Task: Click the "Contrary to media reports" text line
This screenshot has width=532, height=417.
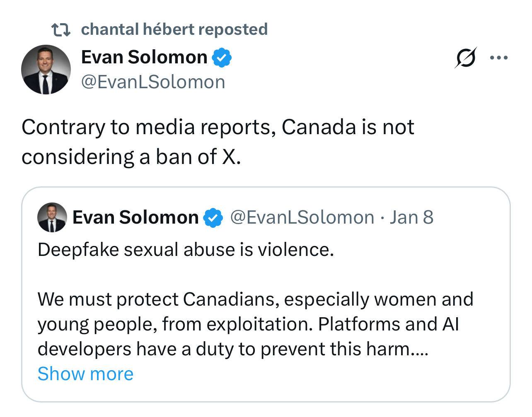Action: coord(218,127)
